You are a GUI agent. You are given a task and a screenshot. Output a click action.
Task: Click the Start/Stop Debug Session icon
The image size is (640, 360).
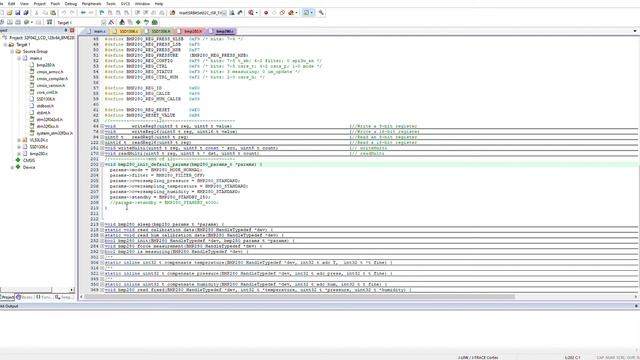[x=251, y=13]
